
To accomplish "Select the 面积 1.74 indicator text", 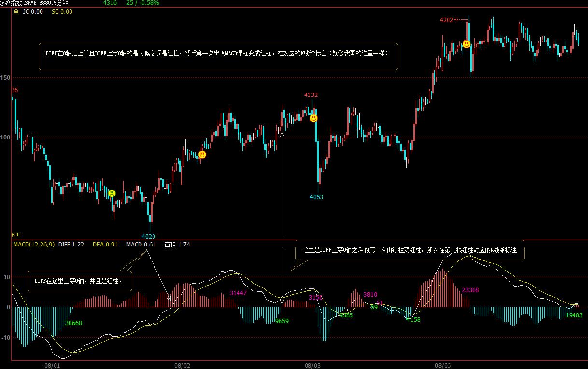I will (177, 245).
